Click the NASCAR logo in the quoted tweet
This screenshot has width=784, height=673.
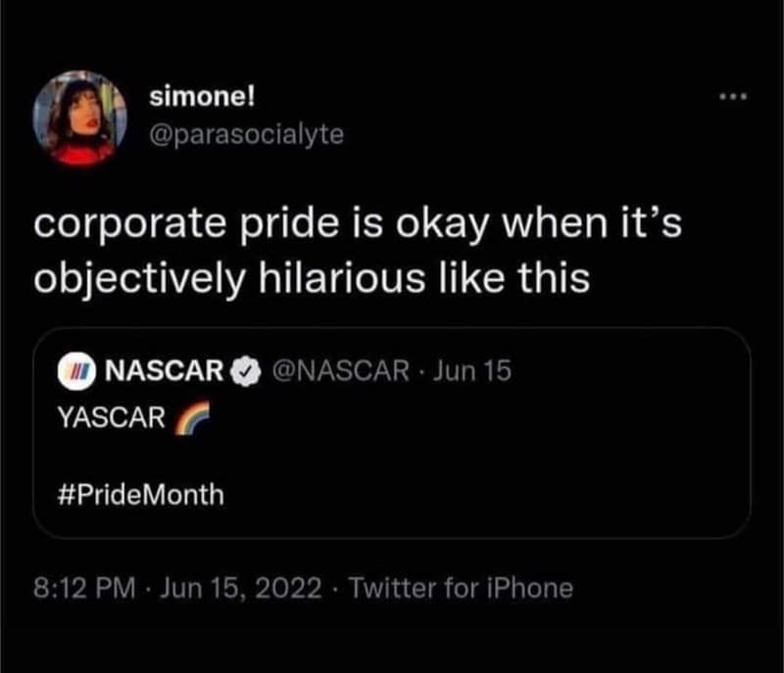click(78, 368)
